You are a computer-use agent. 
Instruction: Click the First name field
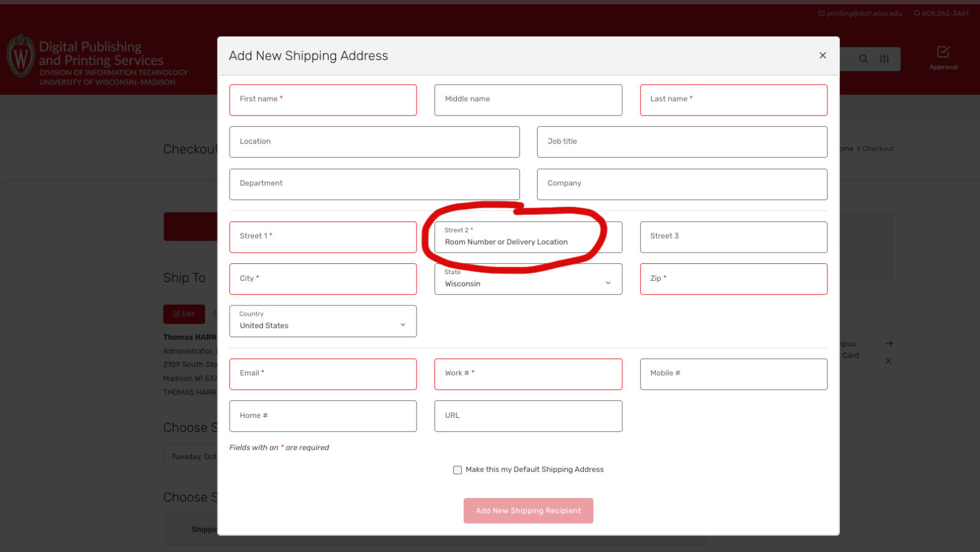(323, 100)
